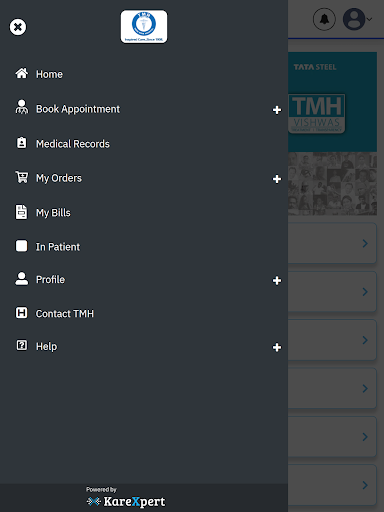Close the side menu with X icon
The width and height of the screenshot is (384, 512).
click(x=18, y=27)
